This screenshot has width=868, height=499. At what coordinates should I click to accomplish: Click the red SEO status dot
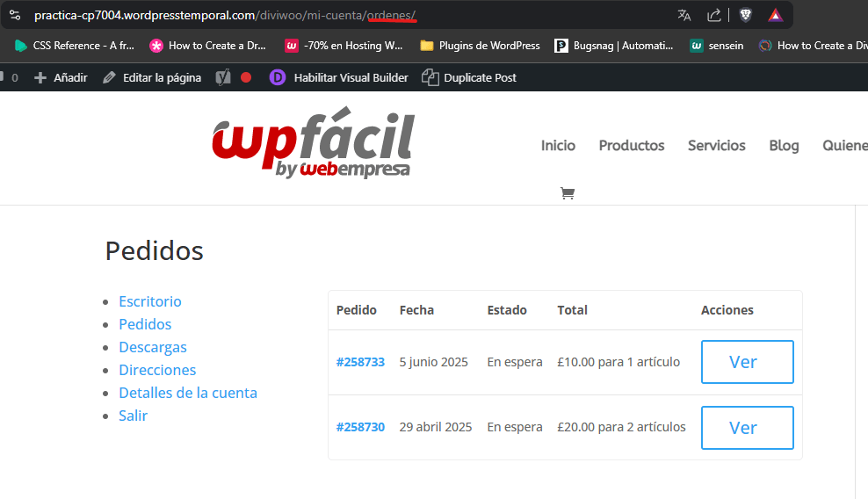click(246, 77)
